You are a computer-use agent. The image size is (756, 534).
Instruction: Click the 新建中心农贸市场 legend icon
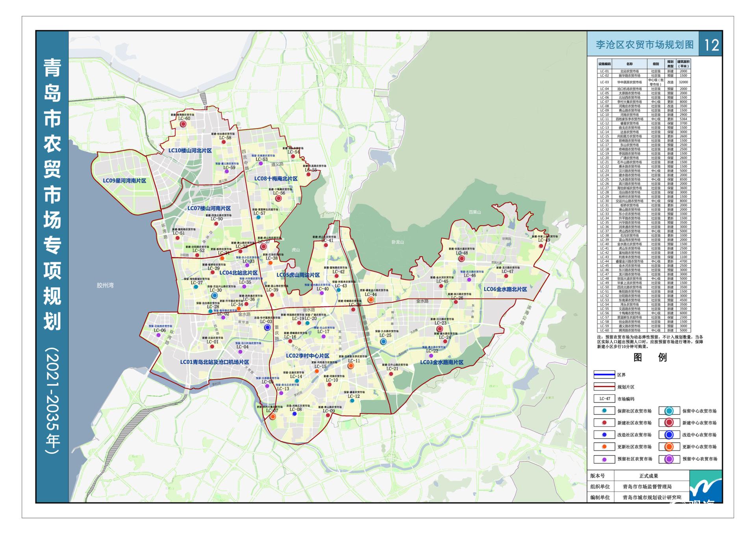(x=669, y=423)
